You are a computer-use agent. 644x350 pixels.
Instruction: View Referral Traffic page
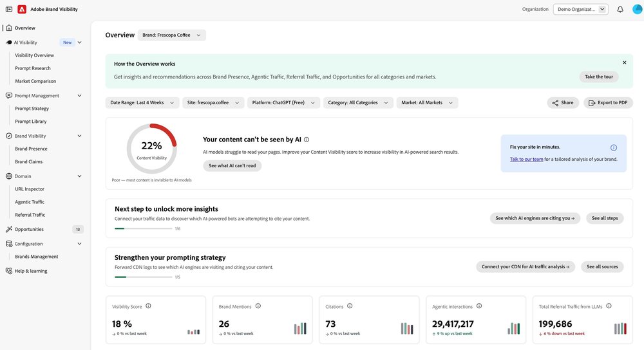tap(30, 215)
